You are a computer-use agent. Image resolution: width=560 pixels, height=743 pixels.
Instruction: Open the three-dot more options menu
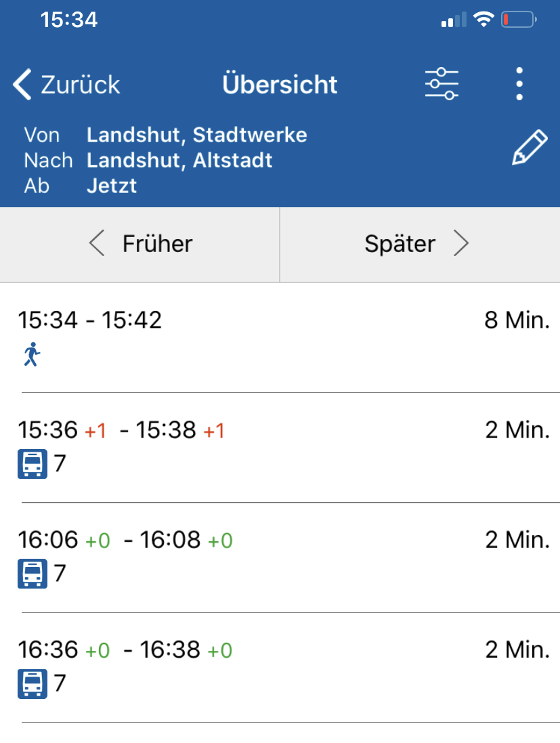pyautogui.click(x=519, y=85)
